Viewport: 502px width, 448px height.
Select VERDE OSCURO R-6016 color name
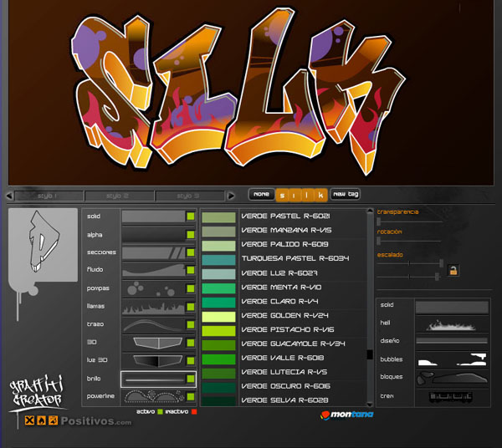click(285, 386)
